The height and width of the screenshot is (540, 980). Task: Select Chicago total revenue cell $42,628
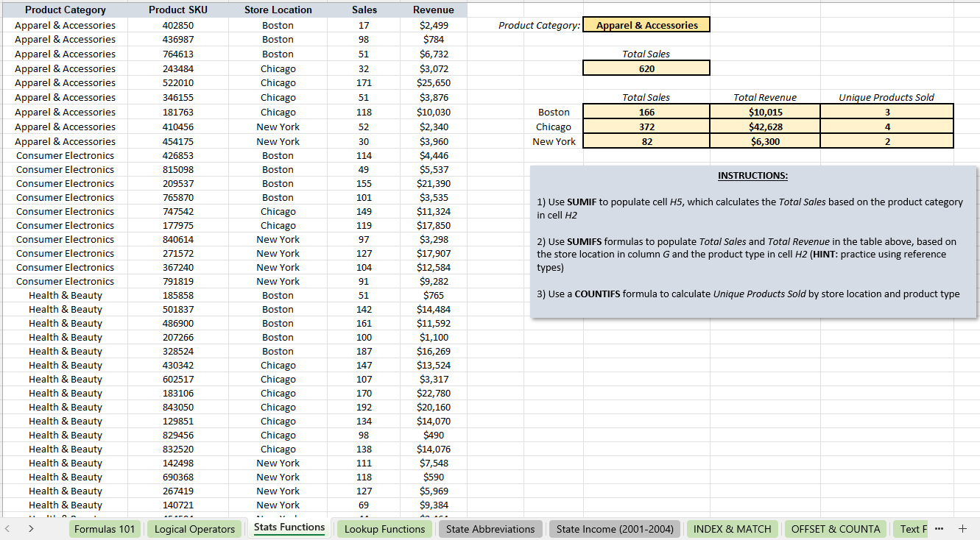pyautogui.click(x=766, y=127)
